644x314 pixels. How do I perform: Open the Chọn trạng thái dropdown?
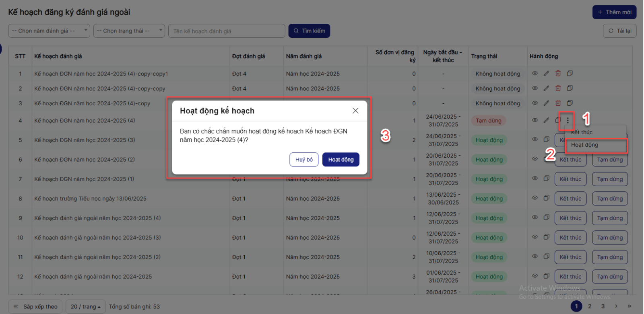click(129, 31)
